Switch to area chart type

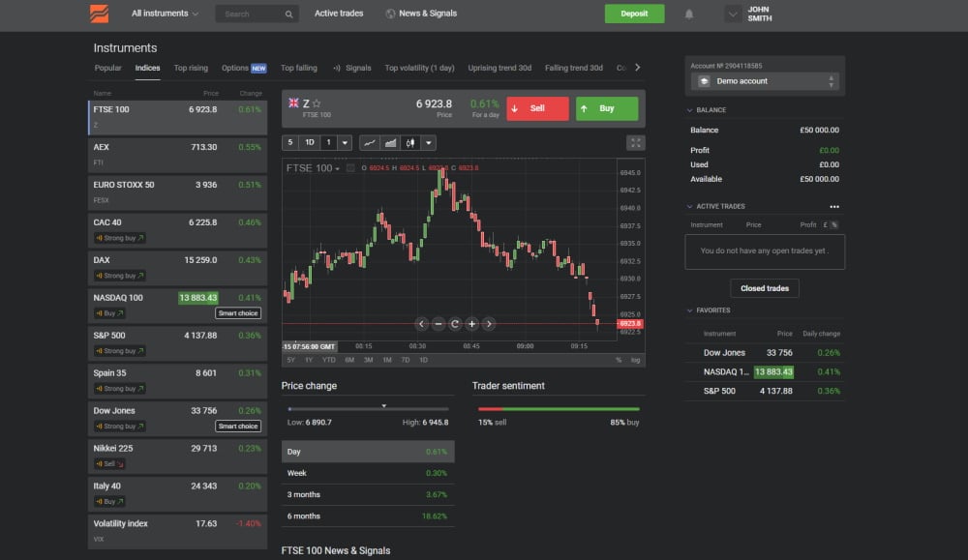(x=390, y=143)
